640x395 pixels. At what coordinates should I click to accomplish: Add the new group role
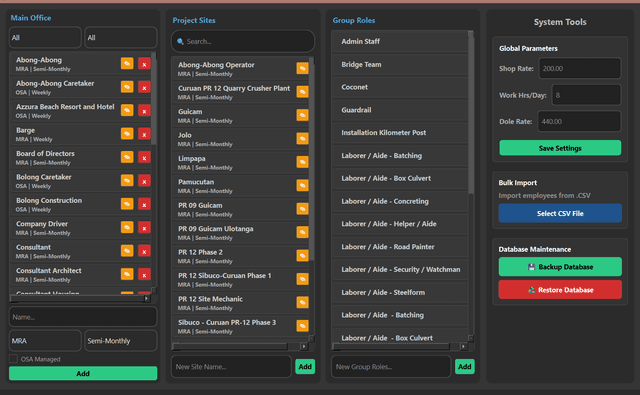pyautogui.click(x=464, y=366)
